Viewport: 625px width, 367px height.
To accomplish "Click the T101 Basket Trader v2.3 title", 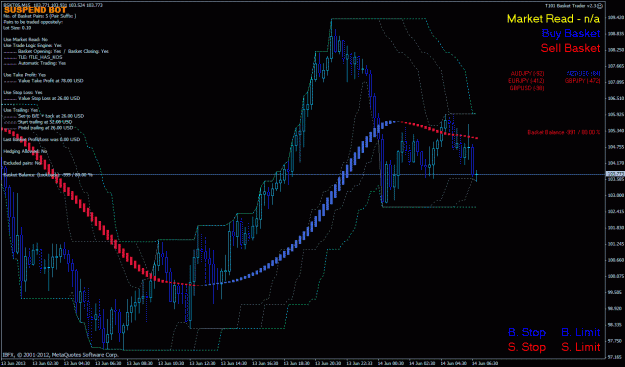I will coord(571,6).
